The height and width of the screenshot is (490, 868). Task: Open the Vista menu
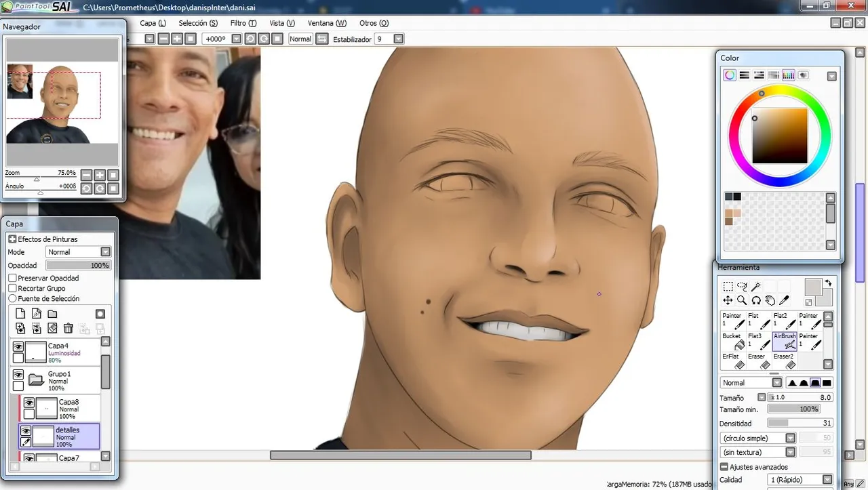pos(282,23)
